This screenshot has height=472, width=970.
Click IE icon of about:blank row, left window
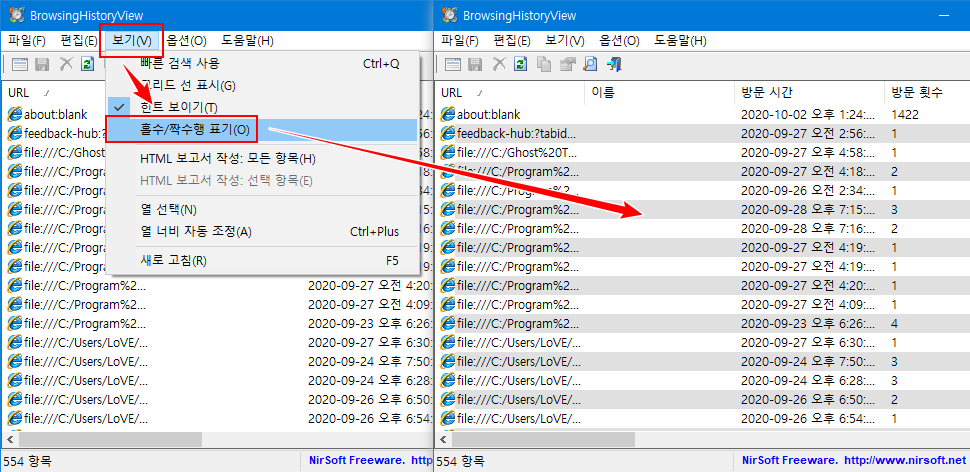[x=15, y=114]
